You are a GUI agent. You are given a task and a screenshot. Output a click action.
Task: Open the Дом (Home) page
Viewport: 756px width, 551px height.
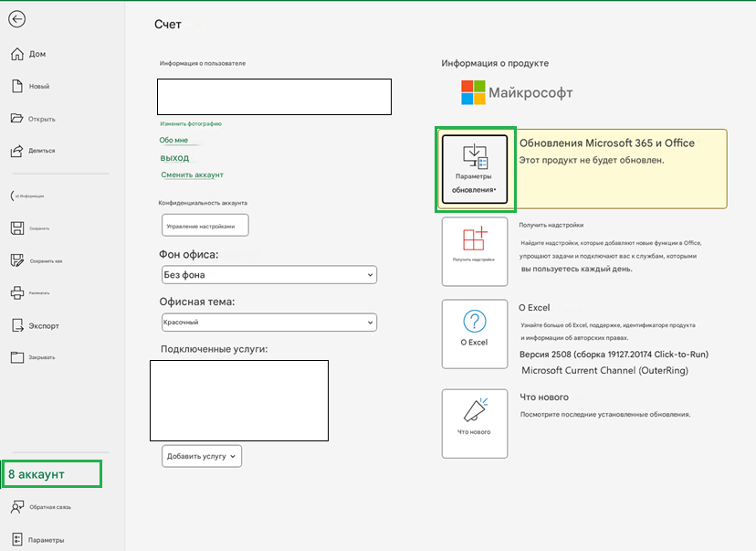tap(28, 54)
